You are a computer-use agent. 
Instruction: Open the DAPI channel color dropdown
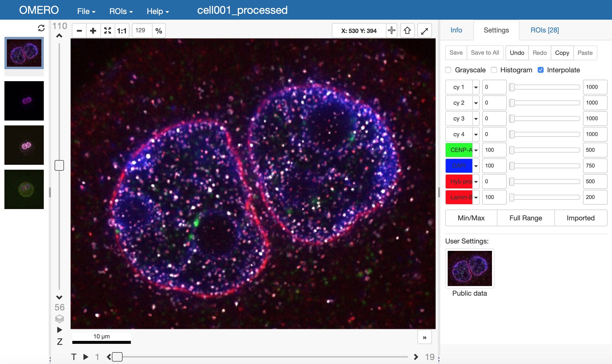(476, 166)
